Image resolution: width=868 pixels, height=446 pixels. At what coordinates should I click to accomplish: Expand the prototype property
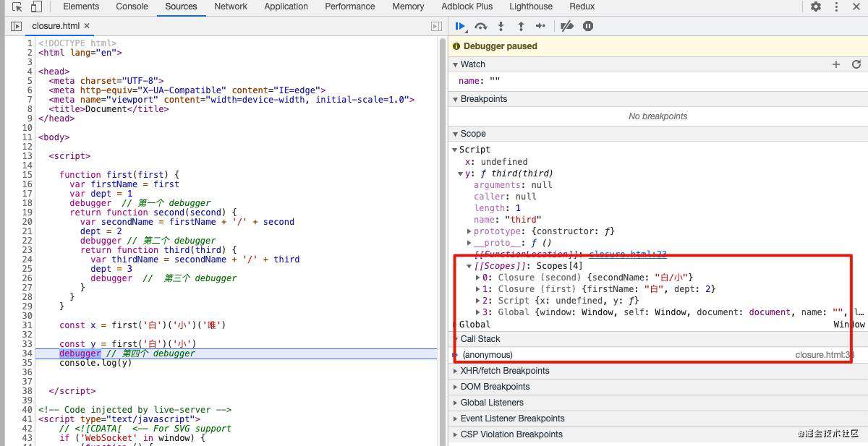[469, 231]
